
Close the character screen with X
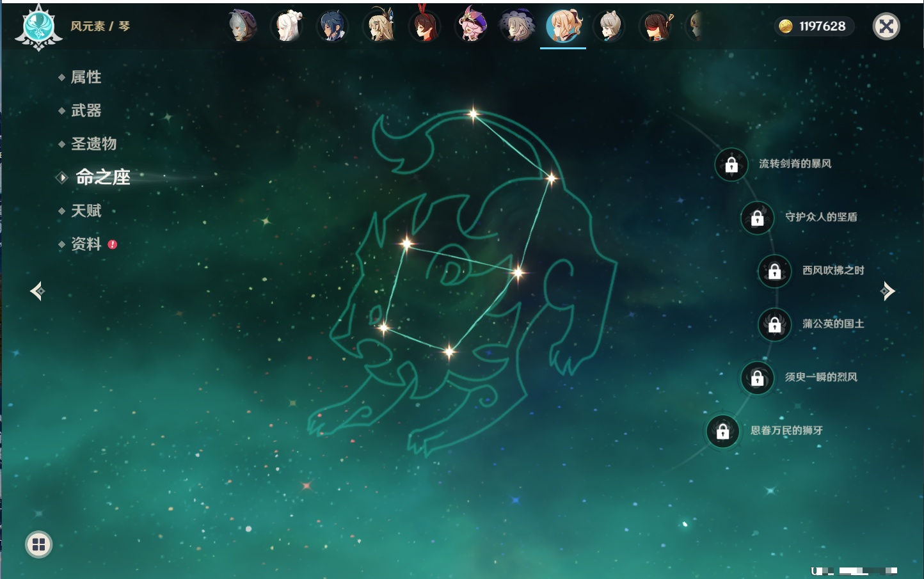886,26
